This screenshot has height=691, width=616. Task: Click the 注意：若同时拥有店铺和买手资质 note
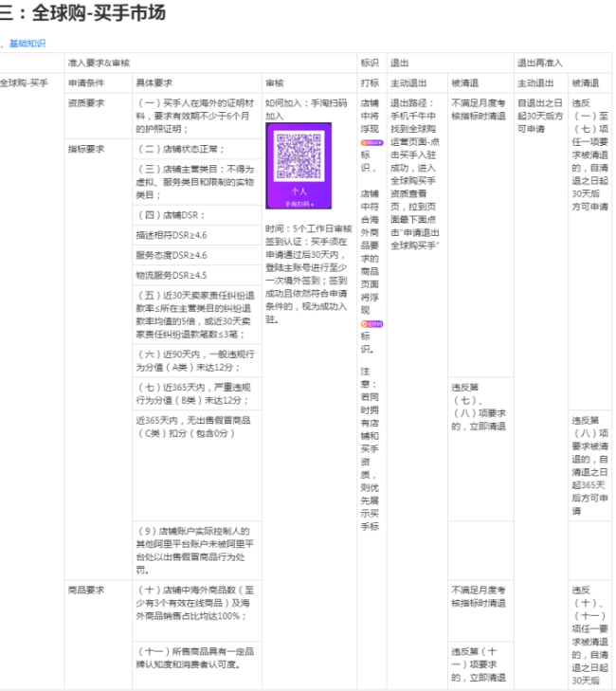coord(370,448)
